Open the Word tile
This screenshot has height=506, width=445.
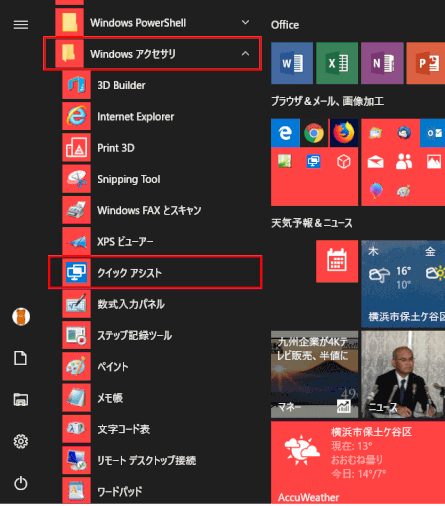coord(292,63)
